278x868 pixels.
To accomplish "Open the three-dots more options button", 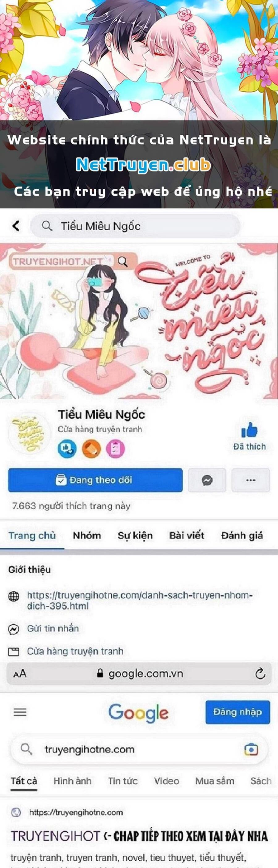I will coord(251,480).
